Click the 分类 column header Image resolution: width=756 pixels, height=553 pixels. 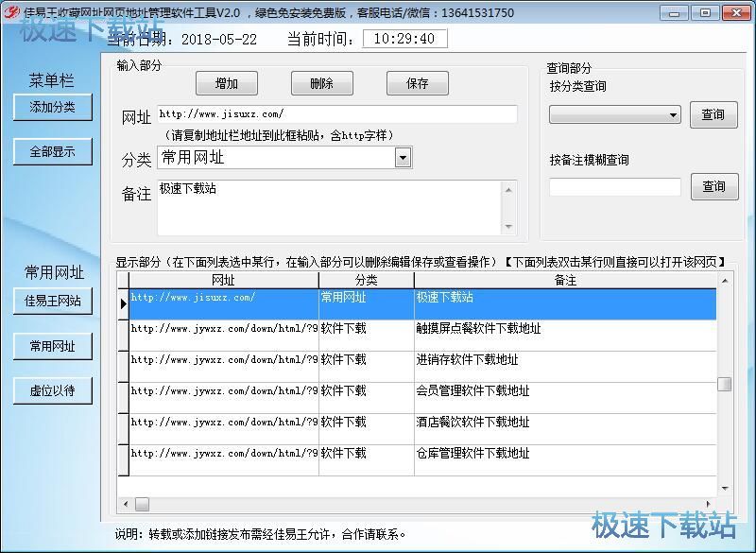coord(367,280)
